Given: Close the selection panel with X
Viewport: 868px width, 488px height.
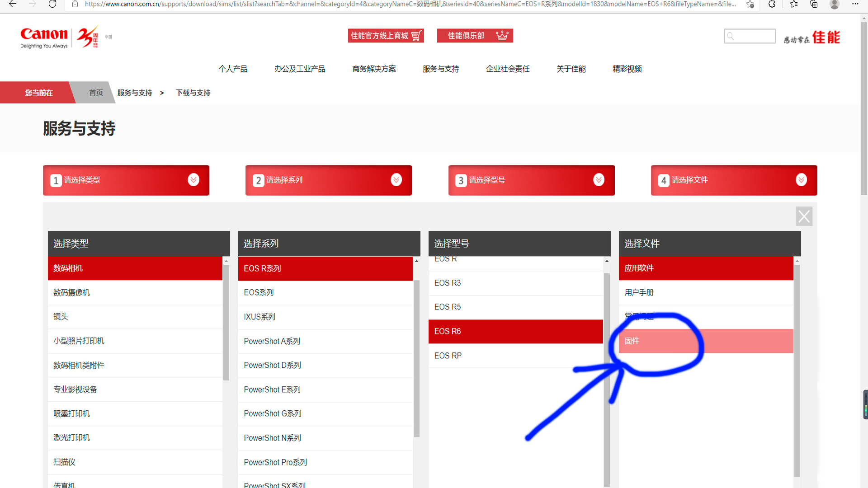Looking at the screenshot, I should pos(804,216).
